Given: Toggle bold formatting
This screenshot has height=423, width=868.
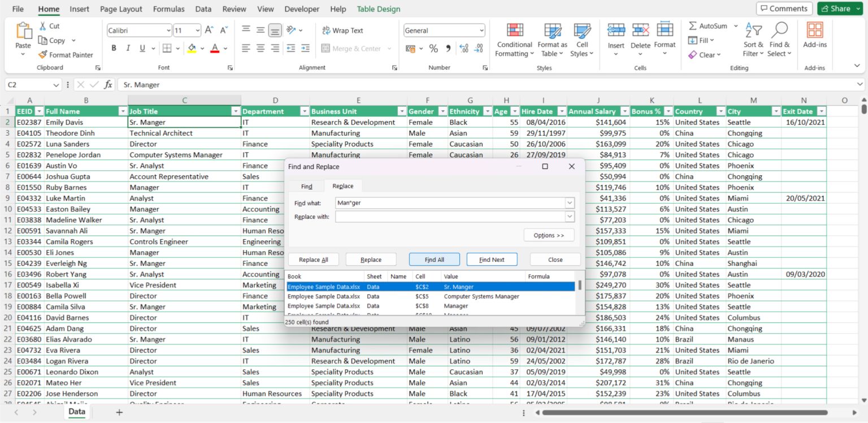Looking at the screenshot, I should click(x=114, y=48).
